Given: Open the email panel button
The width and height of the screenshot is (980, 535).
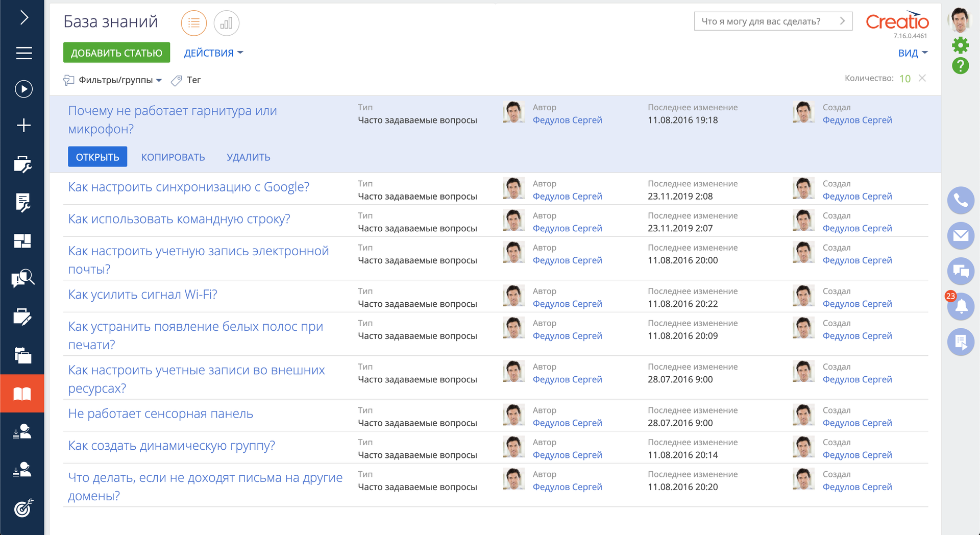Looking at the screenshot, I should (x=961, y=236).
